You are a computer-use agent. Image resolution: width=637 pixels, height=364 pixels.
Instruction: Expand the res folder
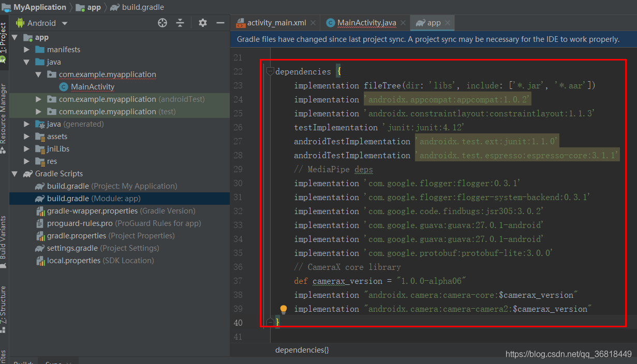click(x=27, y=161)
